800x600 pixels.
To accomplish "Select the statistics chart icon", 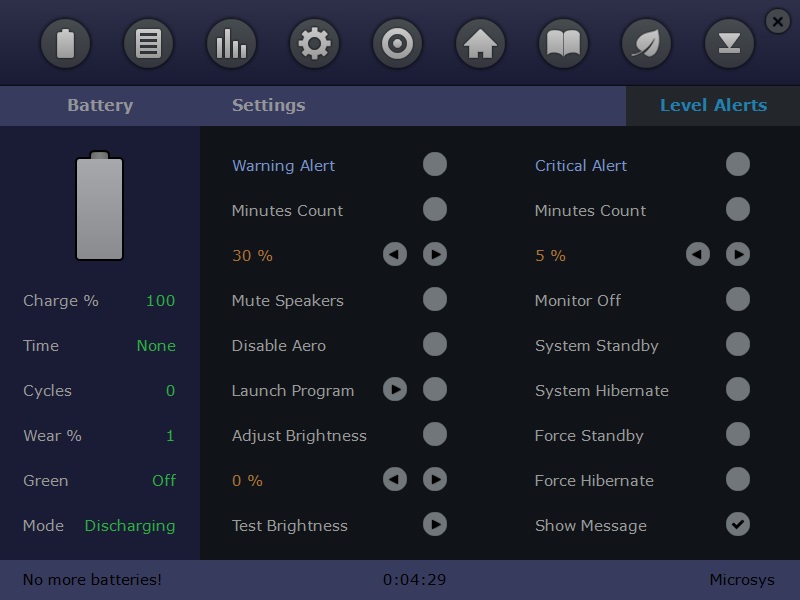I will pos(231,43).
